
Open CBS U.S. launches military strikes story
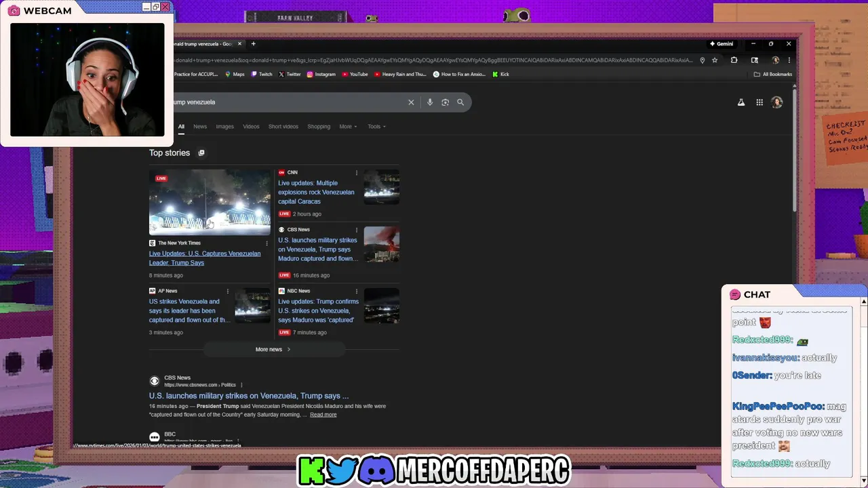coord(318,249)
